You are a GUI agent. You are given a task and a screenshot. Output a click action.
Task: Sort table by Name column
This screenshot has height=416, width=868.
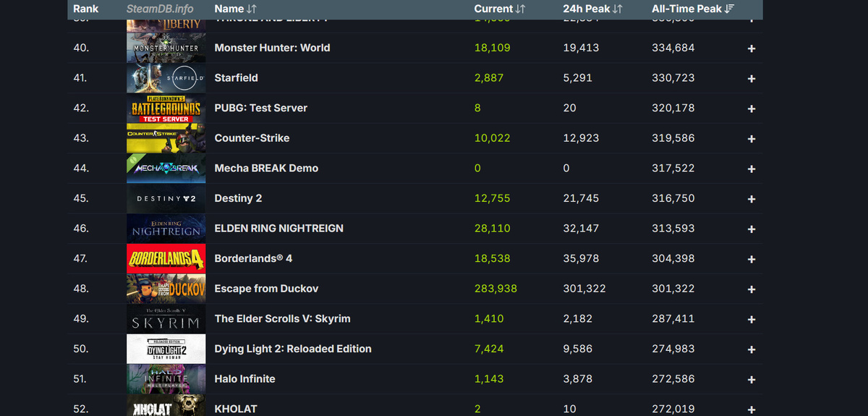coord(235,9)
